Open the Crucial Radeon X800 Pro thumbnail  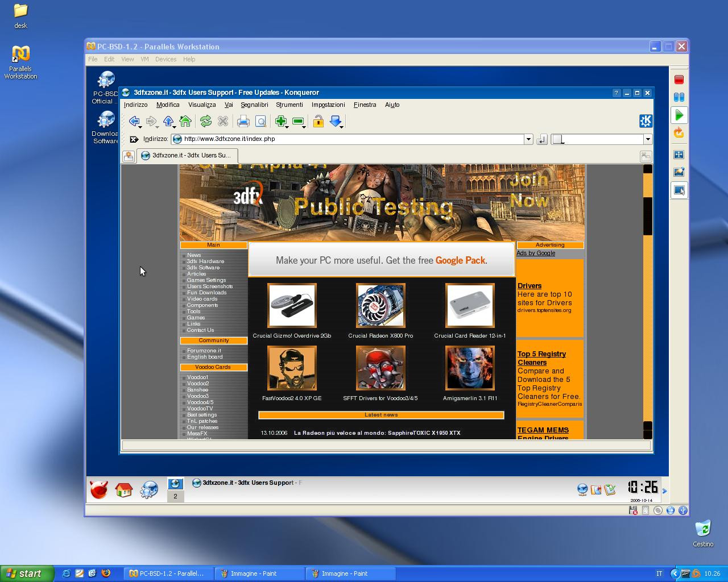[x=380, y=306]
